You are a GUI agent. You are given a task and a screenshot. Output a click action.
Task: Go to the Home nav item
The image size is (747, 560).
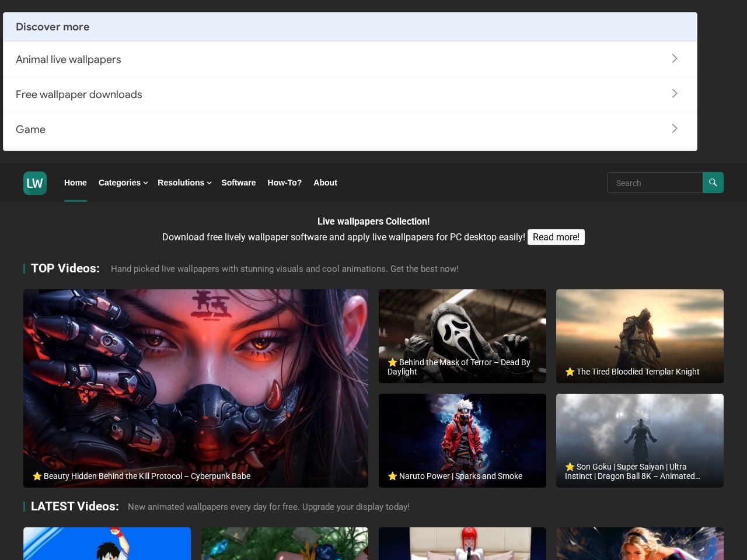[75, 183]
